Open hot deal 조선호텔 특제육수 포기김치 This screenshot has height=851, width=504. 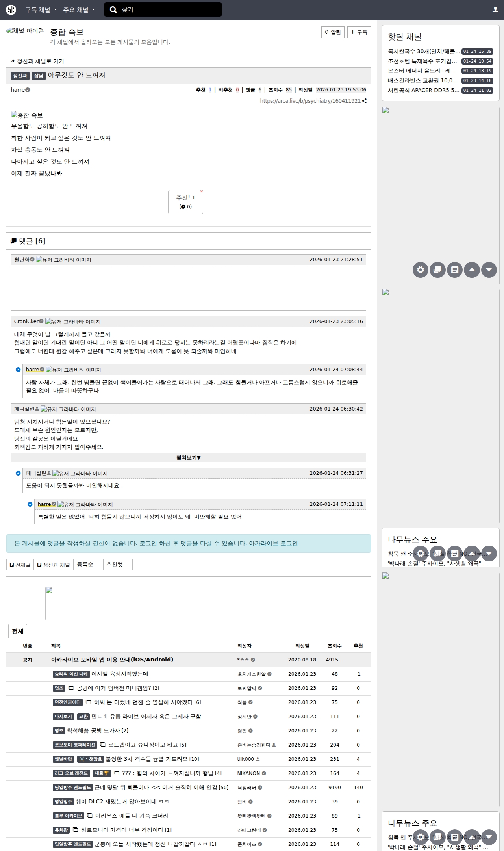pyautogui.click(x=422, y=61)
